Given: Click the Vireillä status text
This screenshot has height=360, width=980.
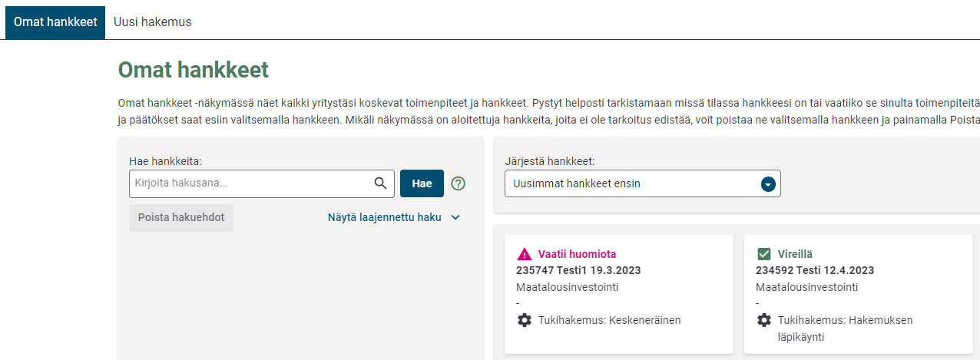Looking at the screenshot, I should click(795, 254).
